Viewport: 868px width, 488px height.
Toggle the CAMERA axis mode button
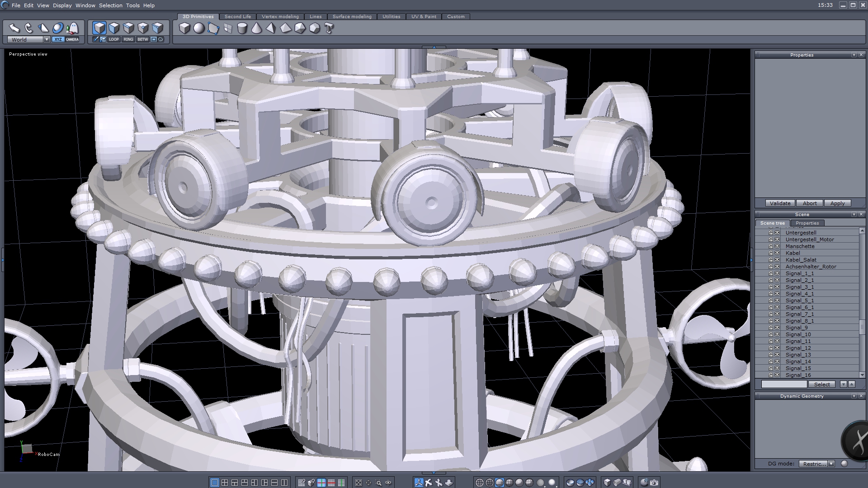point(72,39)
